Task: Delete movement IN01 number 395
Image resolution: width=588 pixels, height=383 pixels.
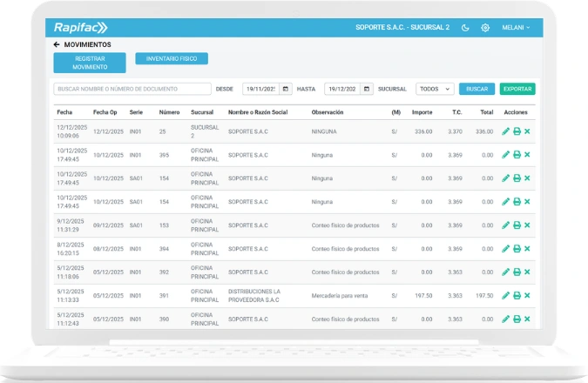Action: [x=527, y=155]
